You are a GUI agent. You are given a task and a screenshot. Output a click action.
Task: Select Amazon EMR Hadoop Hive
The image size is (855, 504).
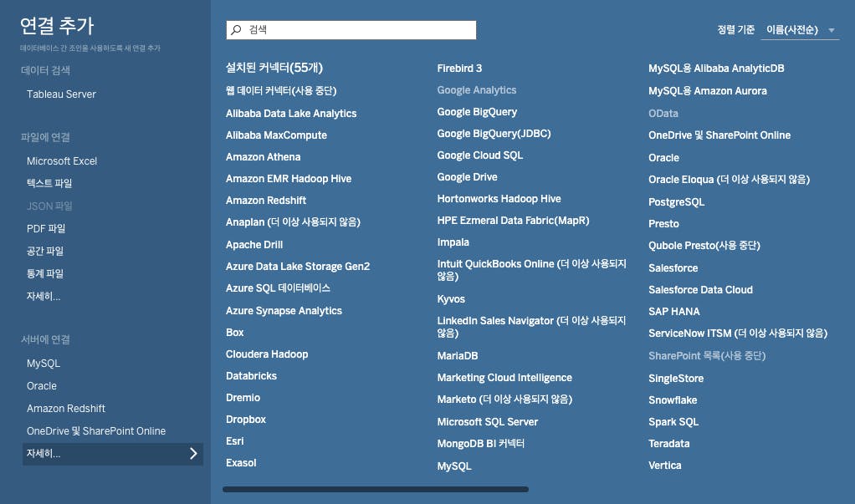[x=289, y=179]
